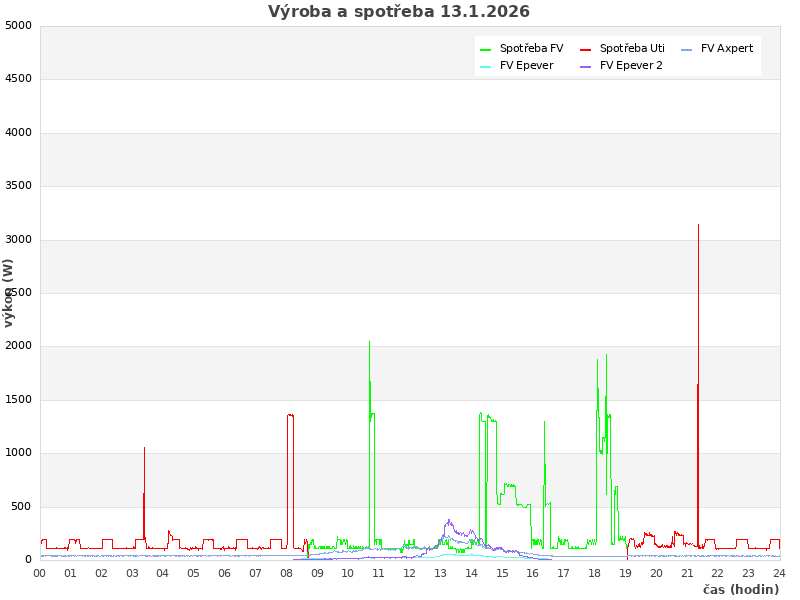800x600 pixels.
Task: Select the chart title Výroba a spotřeba 13.1.2026
Action: pos(399,12)
